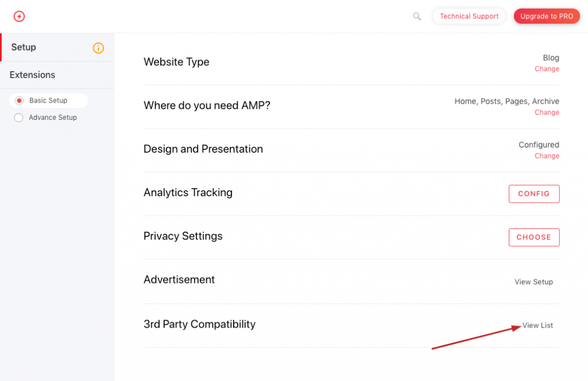Click the Website Type heading
Viewport: 588px width, 381px height.
pos(176,62)
